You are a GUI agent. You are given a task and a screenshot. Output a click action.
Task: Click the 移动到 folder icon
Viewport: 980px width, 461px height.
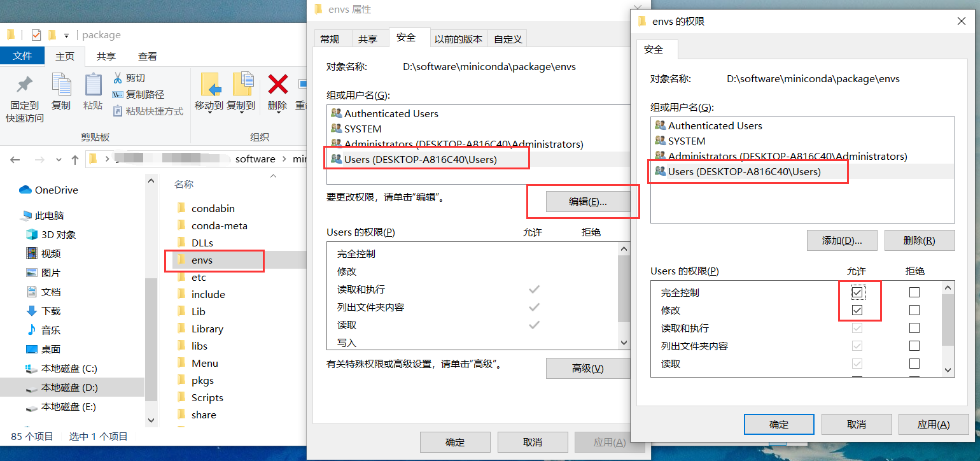tap(211, 85)
